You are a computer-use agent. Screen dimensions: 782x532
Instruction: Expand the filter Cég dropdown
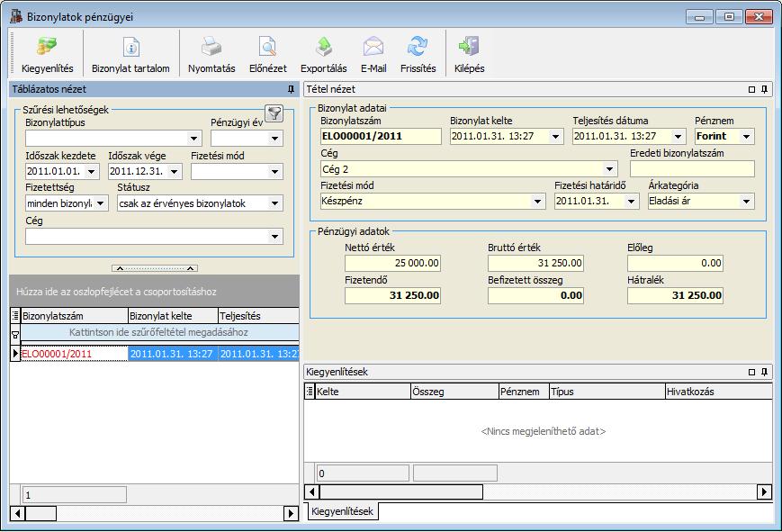point(274,237)
